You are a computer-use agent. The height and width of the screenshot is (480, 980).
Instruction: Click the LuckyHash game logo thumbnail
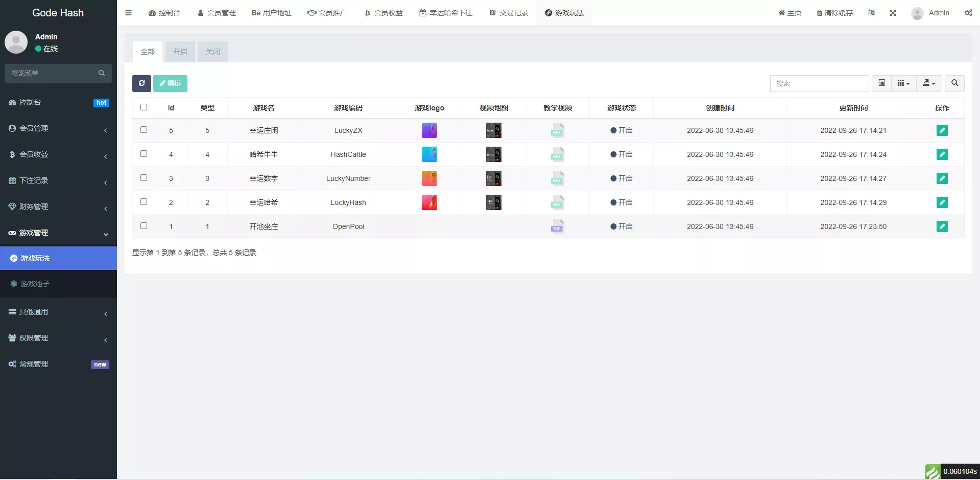[x=429, y=202]
